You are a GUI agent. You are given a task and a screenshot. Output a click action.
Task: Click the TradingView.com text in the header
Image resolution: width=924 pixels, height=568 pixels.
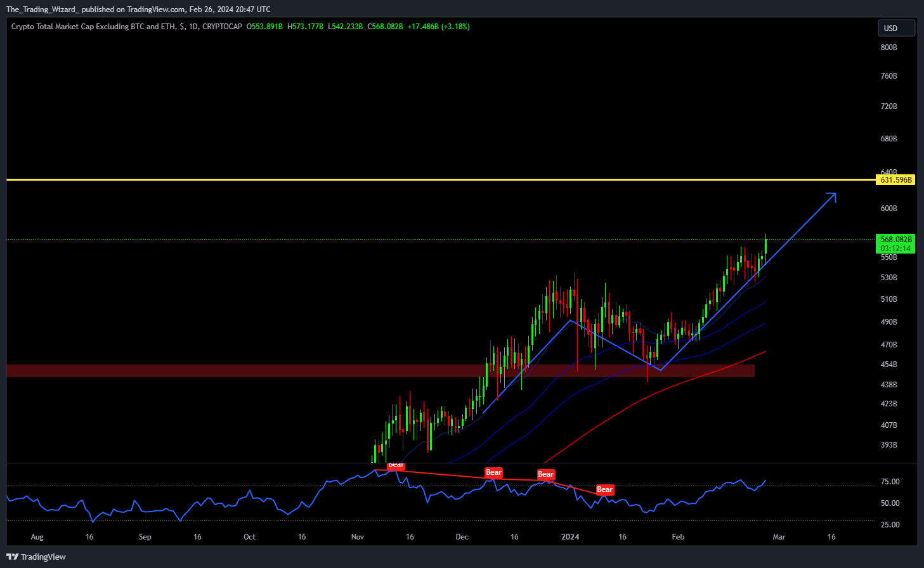[x=157, y=10]
